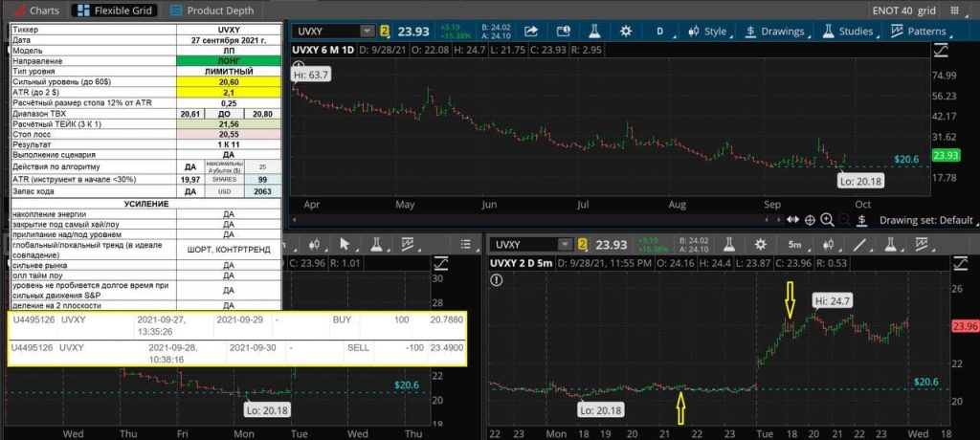The height and width of the screenshot is (440, 980).
Task: Select the Flexible Grid tab
Action: click(115, 11)
